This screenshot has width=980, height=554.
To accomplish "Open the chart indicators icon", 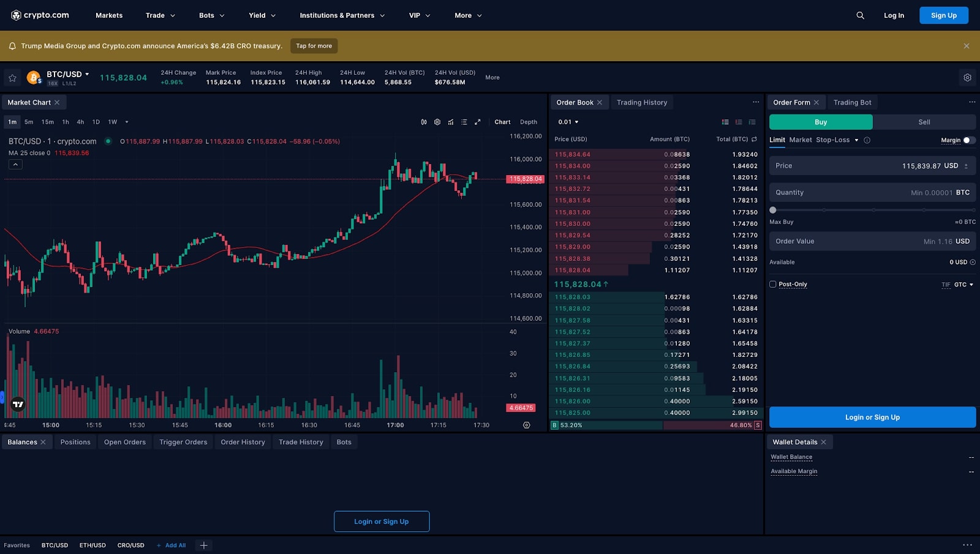I will pos(451,122).
